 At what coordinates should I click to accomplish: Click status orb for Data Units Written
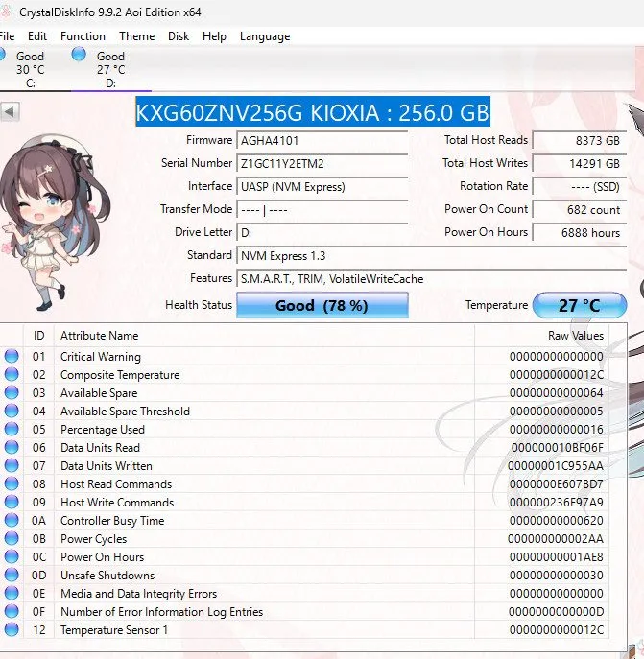[x=12, y=465]
